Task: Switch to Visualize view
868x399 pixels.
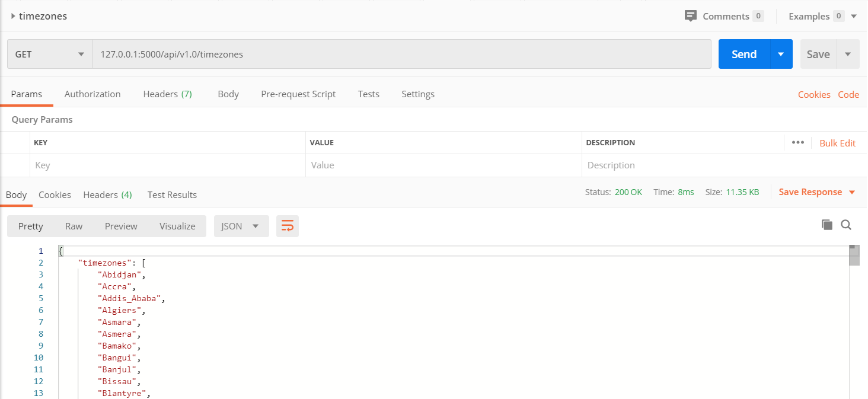Action: pyautogui.click(x=177, y=226)
